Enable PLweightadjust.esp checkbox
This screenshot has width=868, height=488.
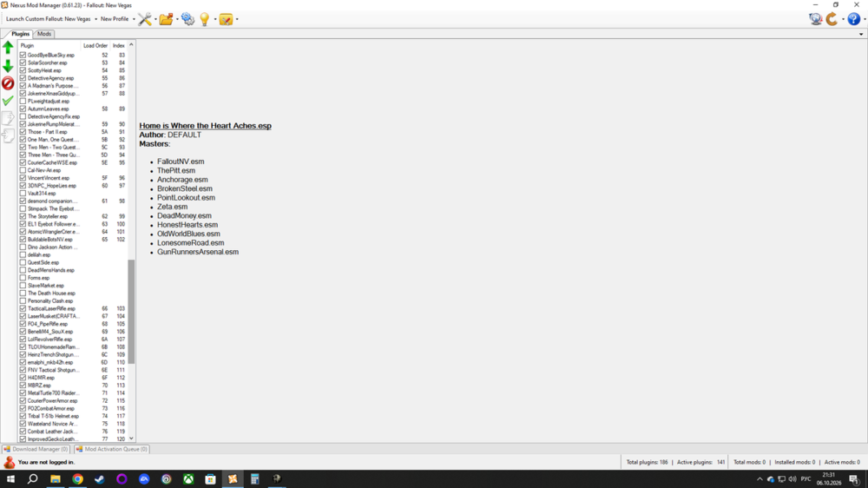(23, 102)
